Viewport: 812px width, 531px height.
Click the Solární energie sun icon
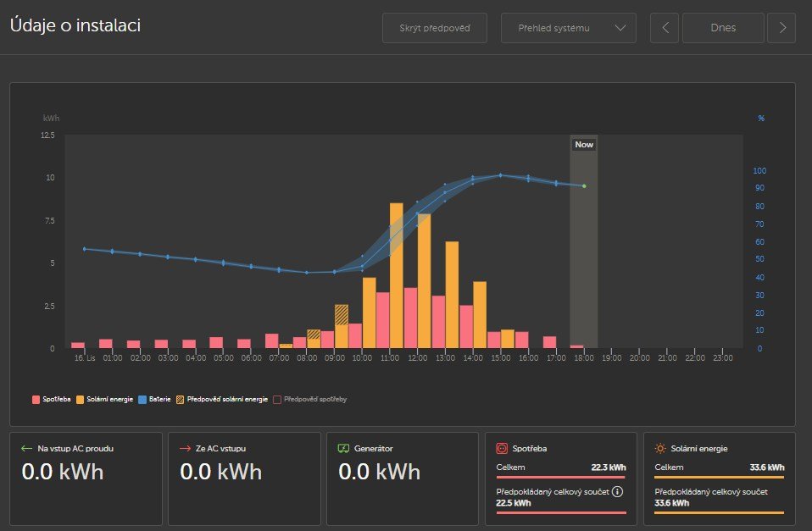click(x=660, y=448)
